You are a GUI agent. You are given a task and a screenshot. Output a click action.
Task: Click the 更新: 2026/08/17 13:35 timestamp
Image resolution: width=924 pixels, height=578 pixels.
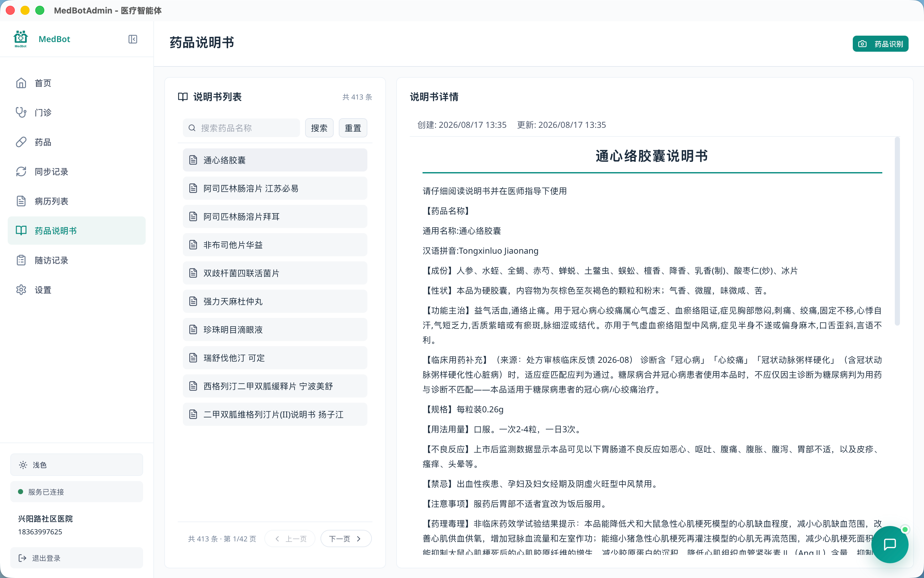[x=561, y=125]
